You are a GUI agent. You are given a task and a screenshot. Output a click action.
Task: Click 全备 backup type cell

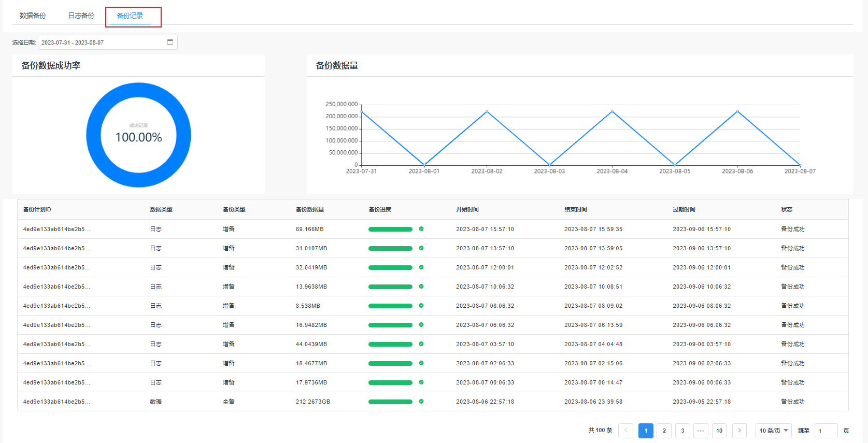point(229,402)
